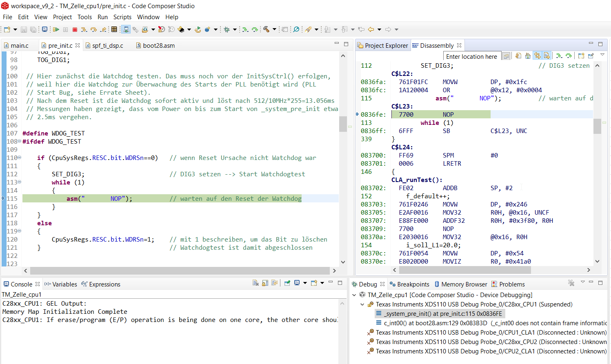Click the Step Over icon
Screen dimensions: 611x364
coord(93,29)
